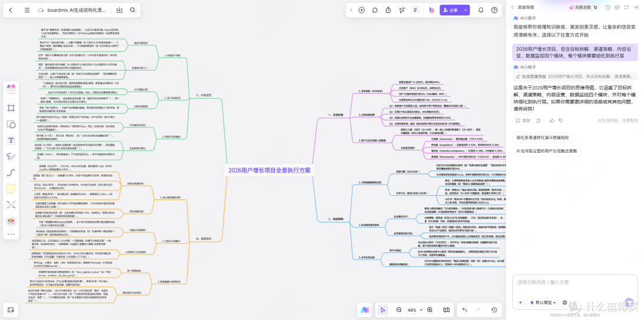Open the share button dropdown arrow
644x320 pixels.
click(466, 10)
